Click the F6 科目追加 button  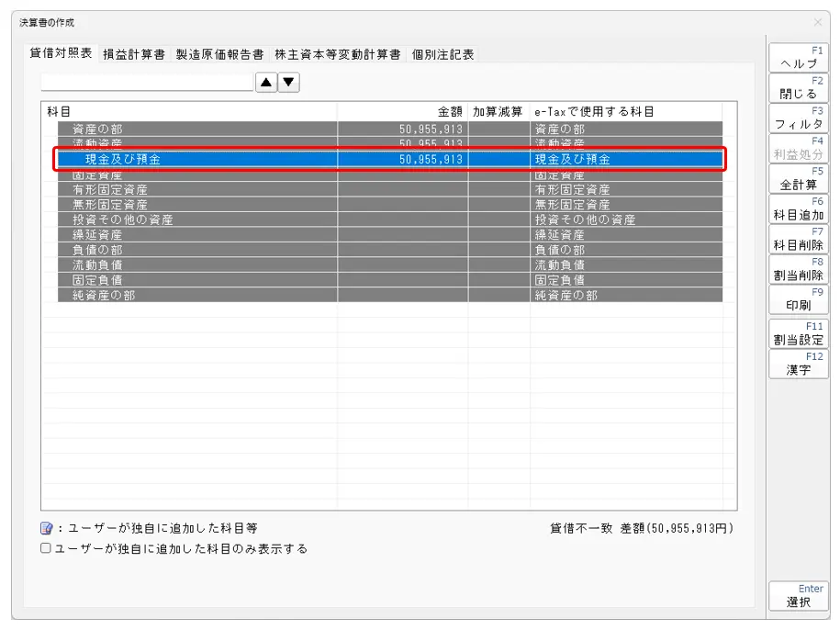[x=798, y=209]
